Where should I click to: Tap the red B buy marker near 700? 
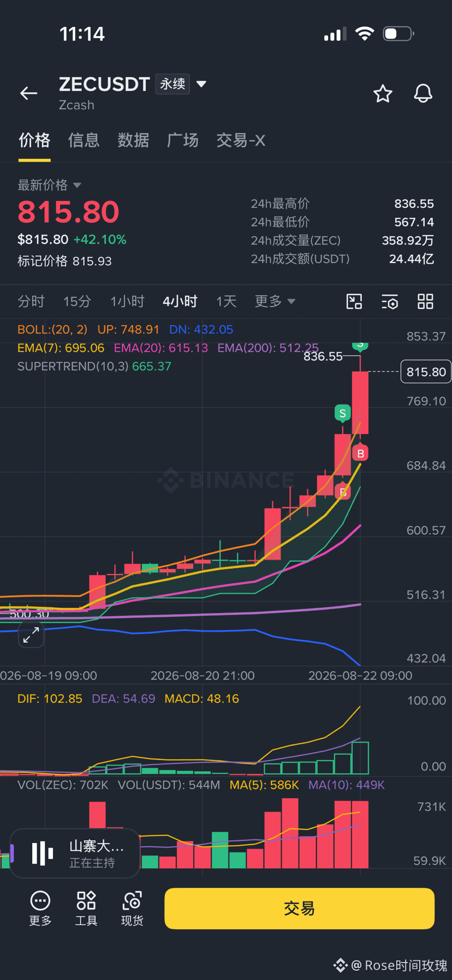tap(360, 453)
